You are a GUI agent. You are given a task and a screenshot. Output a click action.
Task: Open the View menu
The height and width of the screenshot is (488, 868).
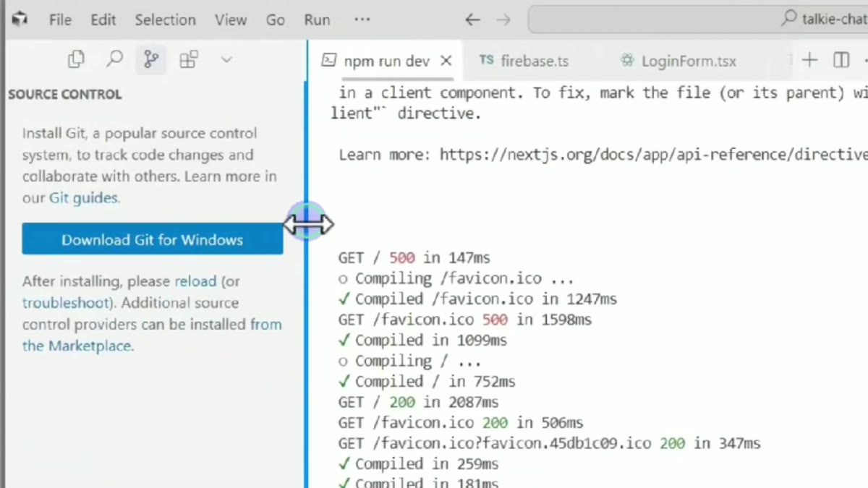pyautogui.click(x=231, y=20)
